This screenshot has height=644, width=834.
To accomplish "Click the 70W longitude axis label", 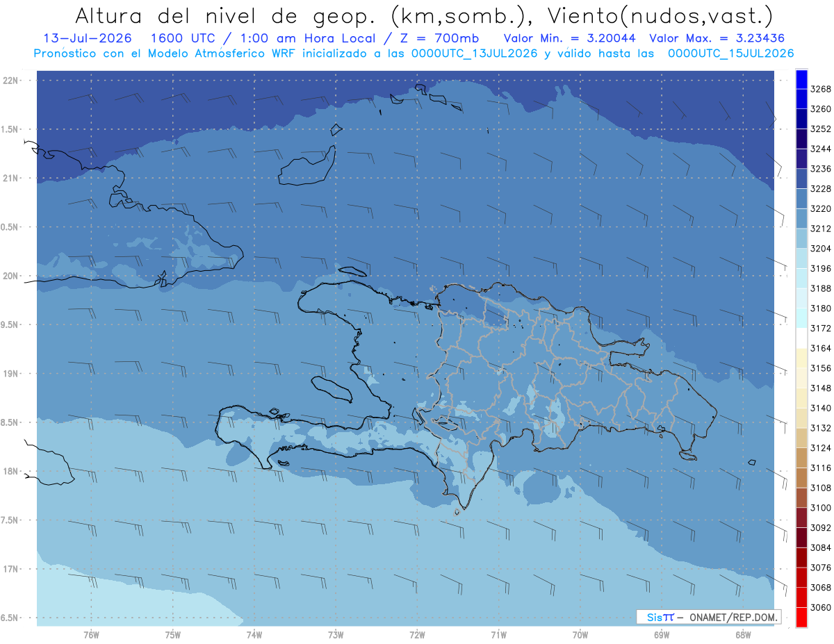I will [580, 635].
